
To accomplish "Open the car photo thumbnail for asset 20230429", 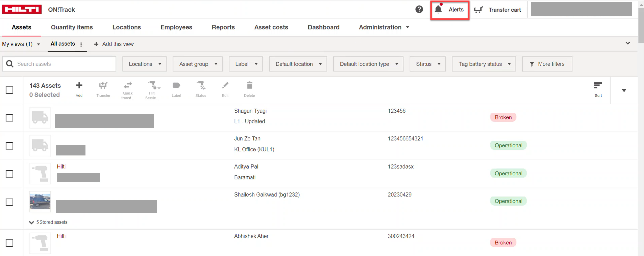I will tap(40, 202).
